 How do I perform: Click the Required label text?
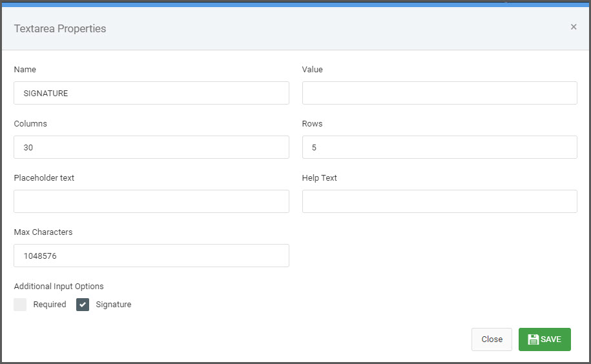[x=49, y=305]
